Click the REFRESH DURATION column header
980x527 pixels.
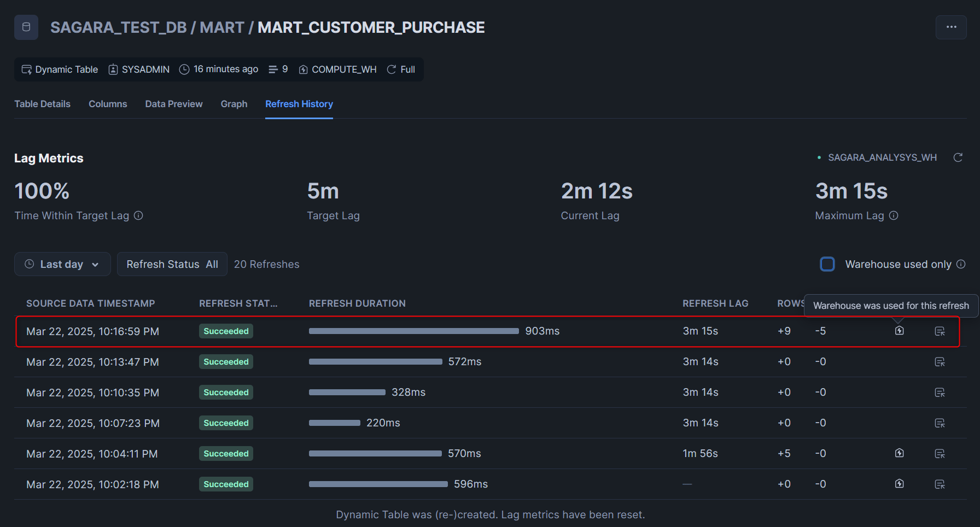coord(357,303)
